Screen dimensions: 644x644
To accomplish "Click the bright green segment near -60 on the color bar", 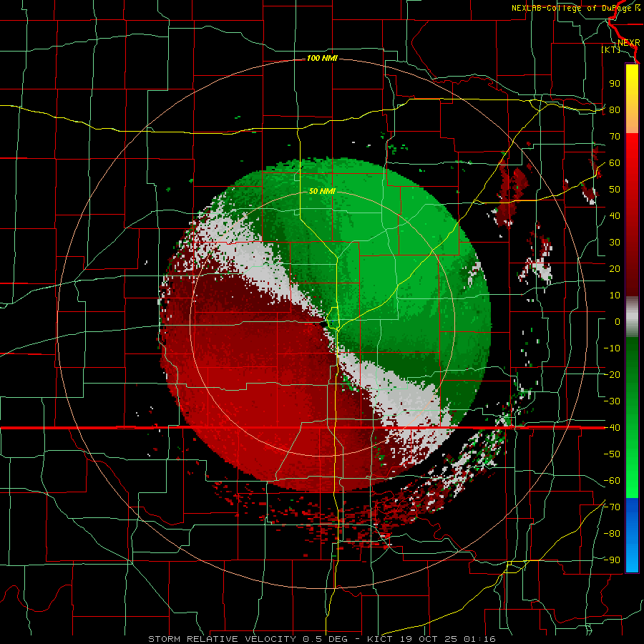I will [632, 481].
